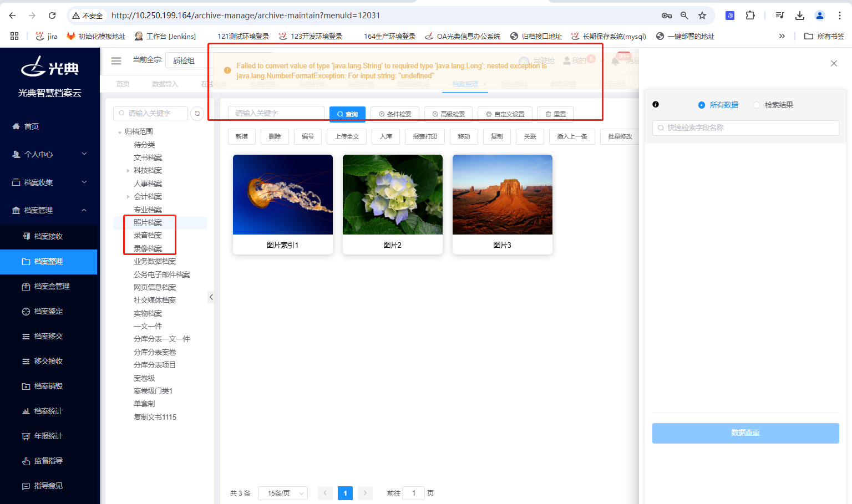Open 指导意见 in the sidebar
Image resolution: width=852 pixels, height=504 pixels.
48,486
